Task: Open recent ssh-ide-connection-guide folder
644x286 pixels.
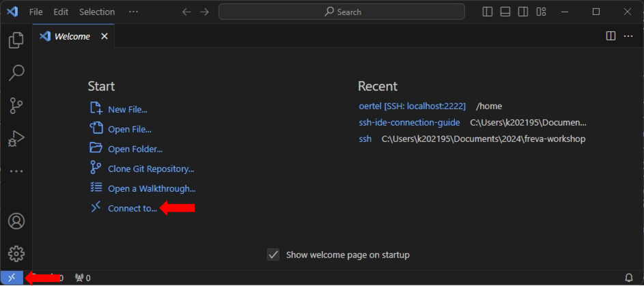Action: (x=410, y=122)
